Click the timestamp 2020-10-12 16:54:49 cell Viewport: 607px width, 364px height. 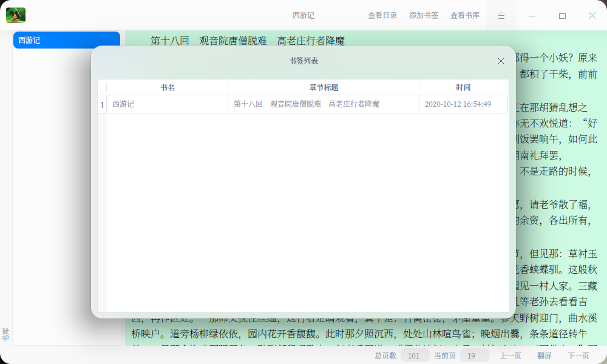[463, 104]
